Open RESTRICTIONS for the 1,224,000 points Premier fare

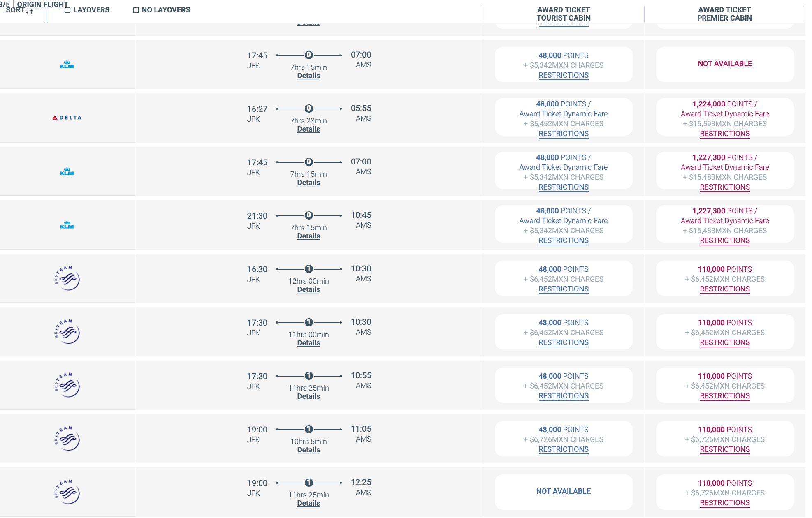coord(725,134)
